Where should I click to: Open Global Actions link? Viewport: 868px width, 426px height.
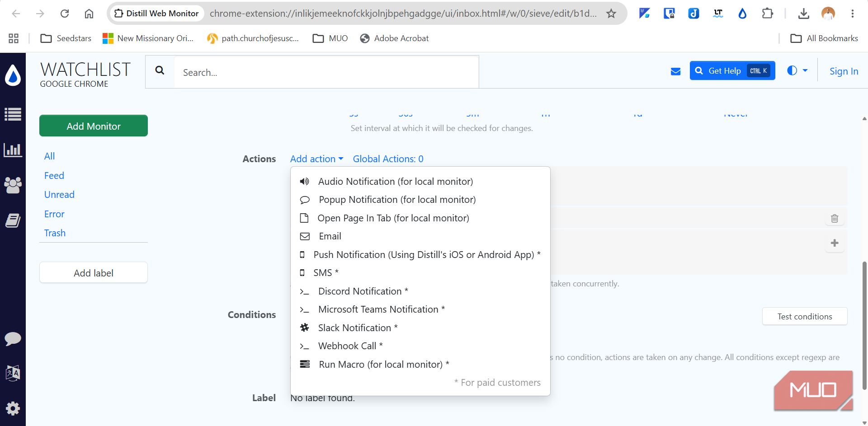pyautogui.click(x=388, y=159)
